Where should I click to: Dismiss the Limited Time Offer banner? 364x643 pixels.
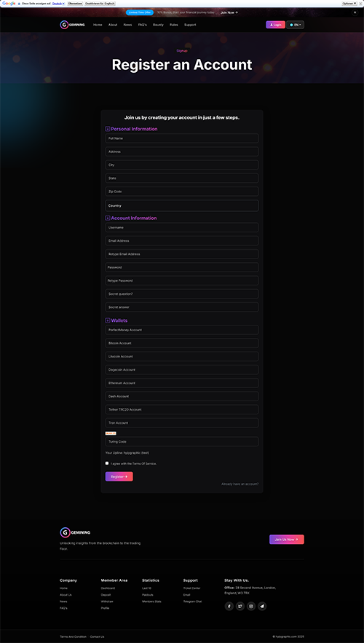(x=355, y=12)
